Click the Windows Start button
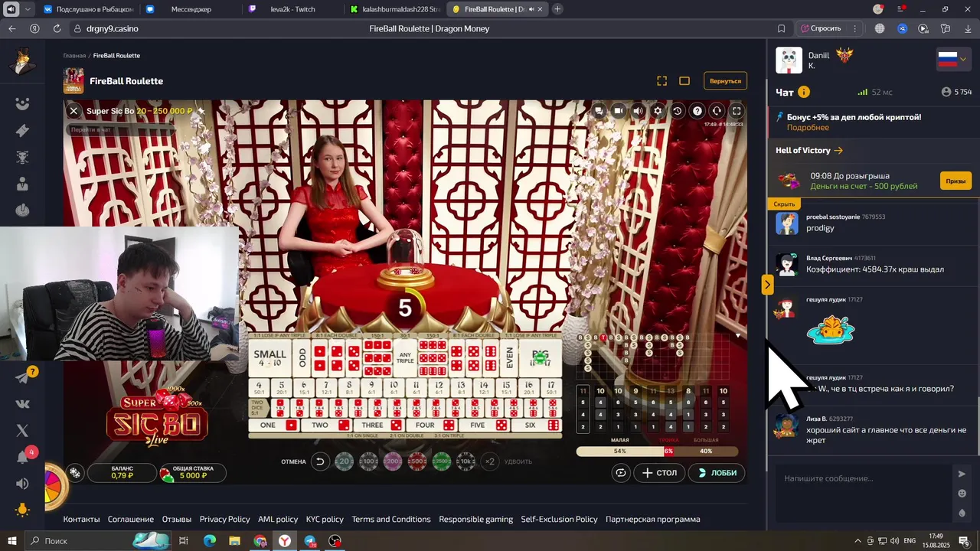Viewport: 980px width, 551px height. pyautogui.click(x=11, y=541)
